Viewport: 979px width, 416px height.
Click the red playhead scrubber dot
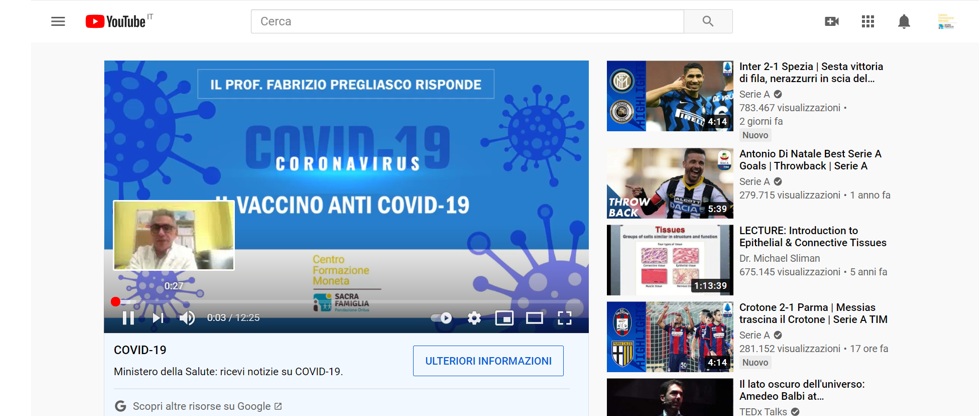(x=115, y=302)
